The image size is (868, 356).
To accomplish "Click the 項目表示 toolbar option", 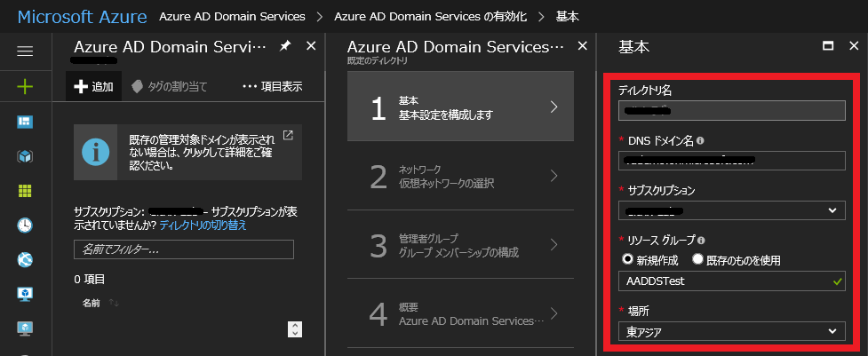I will (272, 86).
